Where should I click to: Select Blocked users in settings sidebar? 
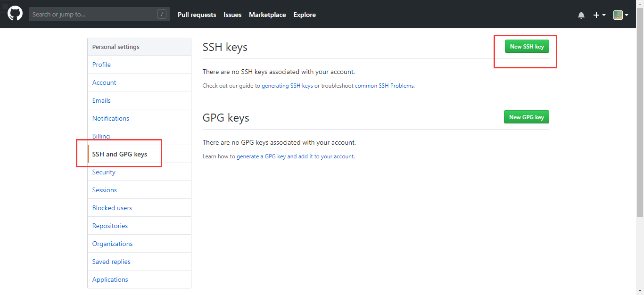pyautogui.click(x=139, y=208)
